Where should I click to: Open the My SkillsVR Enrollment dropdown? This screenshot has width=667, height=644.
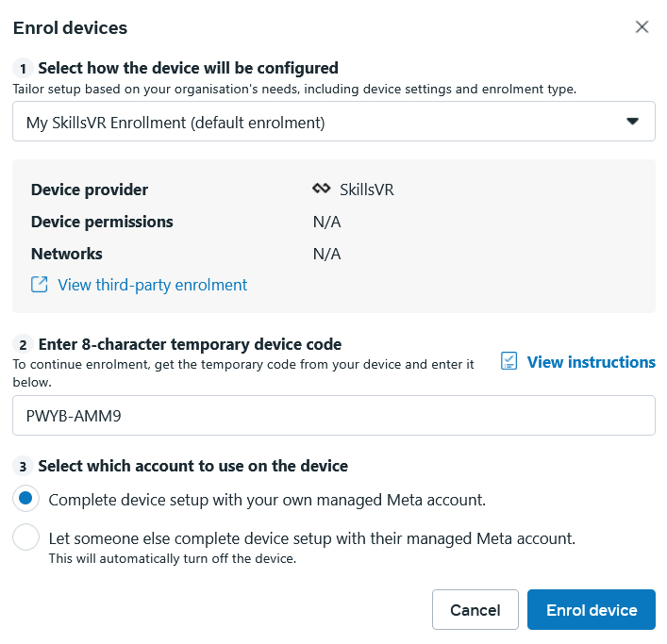pyautogui.click(x=334, y=122)
